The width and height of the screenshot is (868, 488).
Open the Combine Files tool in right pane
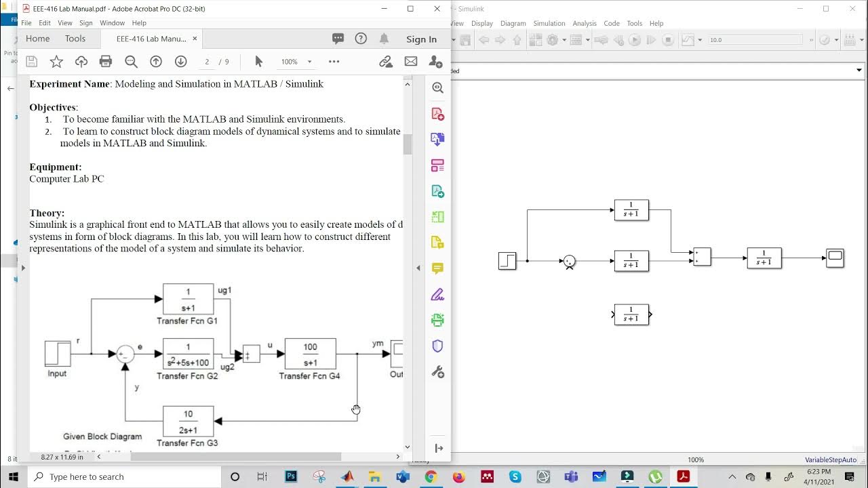(x=437, y=140)
